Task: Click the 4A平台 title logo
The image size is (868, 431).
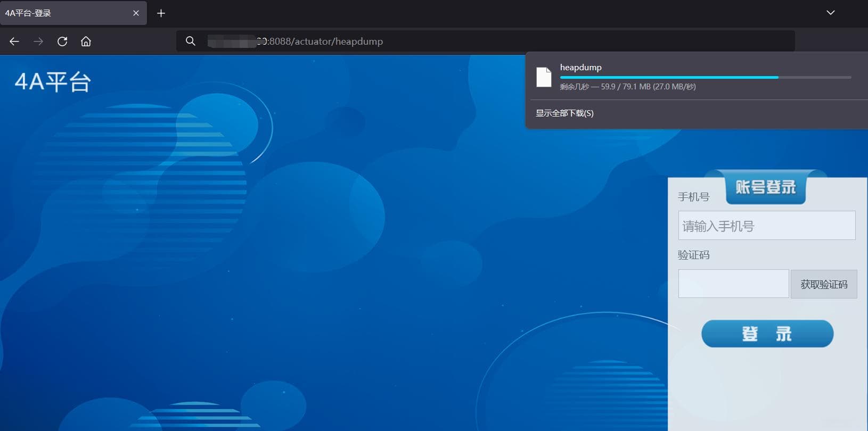Action: pyautogui.click(x=53, y=82)
